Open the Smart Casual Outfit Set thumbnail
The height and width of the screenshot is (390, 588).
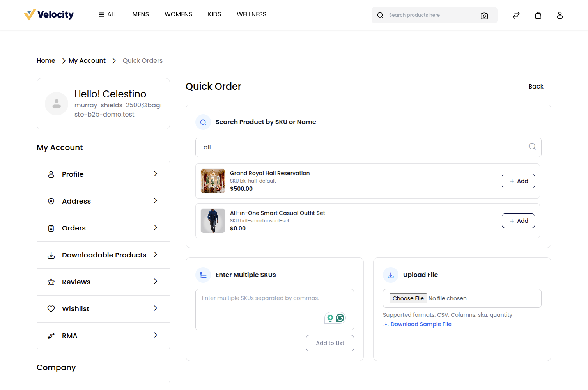coord(213,221)
